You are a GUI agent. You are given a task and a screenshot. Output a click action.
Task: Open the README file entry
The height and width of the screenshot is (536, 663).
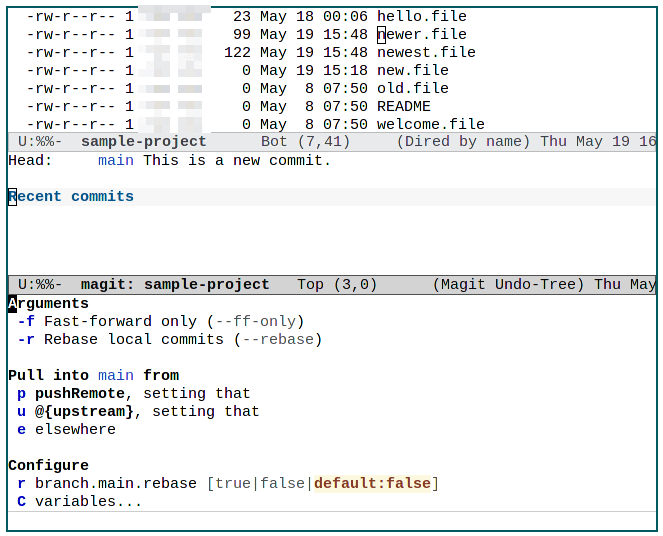[x=403, y=106]
